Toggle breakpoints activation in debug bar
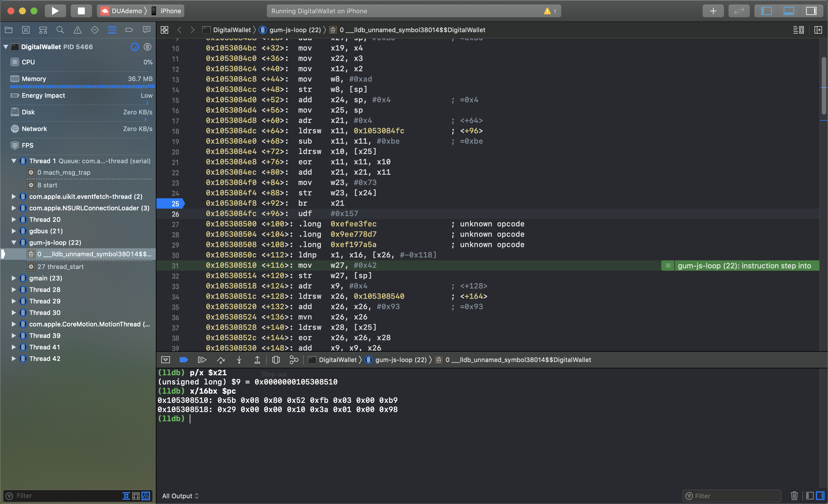This screenshot has height=504, width=828. (184, 360)
